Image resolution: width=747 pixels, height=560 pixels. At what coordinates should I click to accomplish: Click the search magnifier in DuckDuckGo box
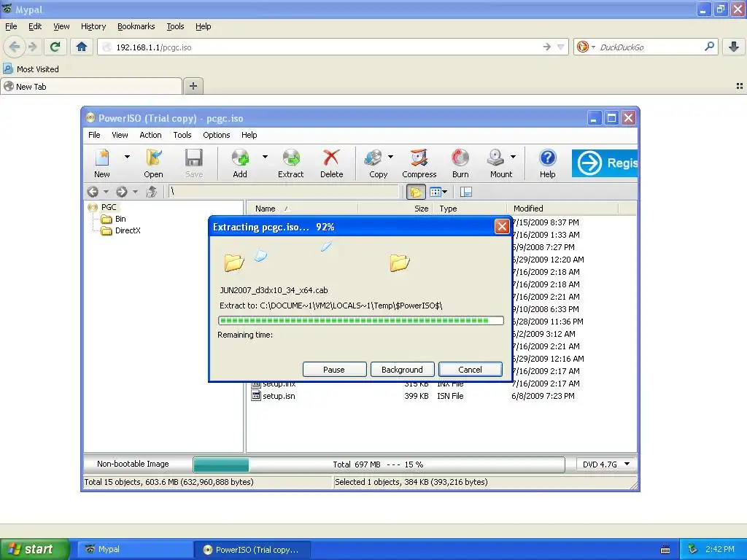tap(709, 47)
